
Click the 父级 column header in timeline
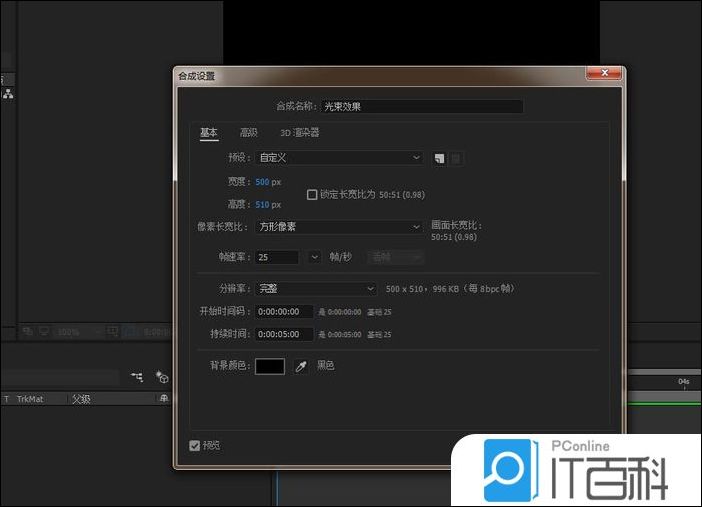pyautogui.click(x=81, y=399)
